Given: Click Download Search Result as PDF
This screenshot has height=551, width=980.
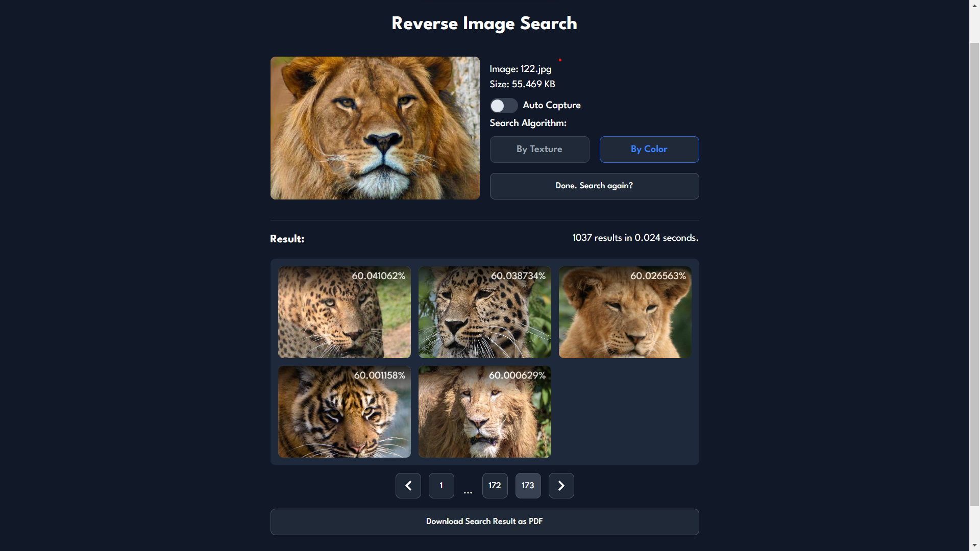Looking at the screenshot, I should coord(484,521).
